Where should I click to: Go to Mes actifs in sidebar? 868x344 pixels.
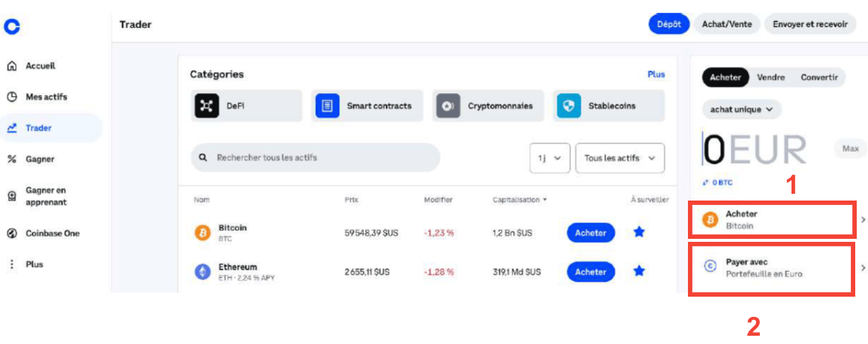(46, 97)
